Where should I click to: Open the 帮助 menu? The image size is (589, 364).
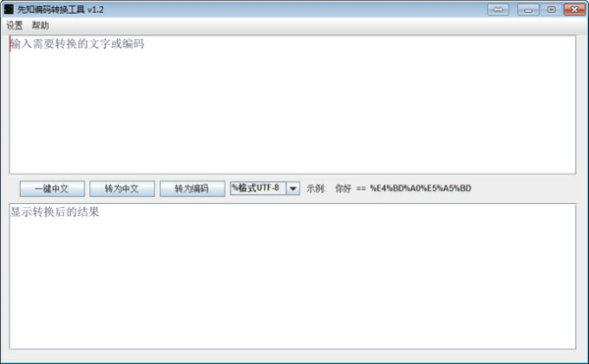40,26
